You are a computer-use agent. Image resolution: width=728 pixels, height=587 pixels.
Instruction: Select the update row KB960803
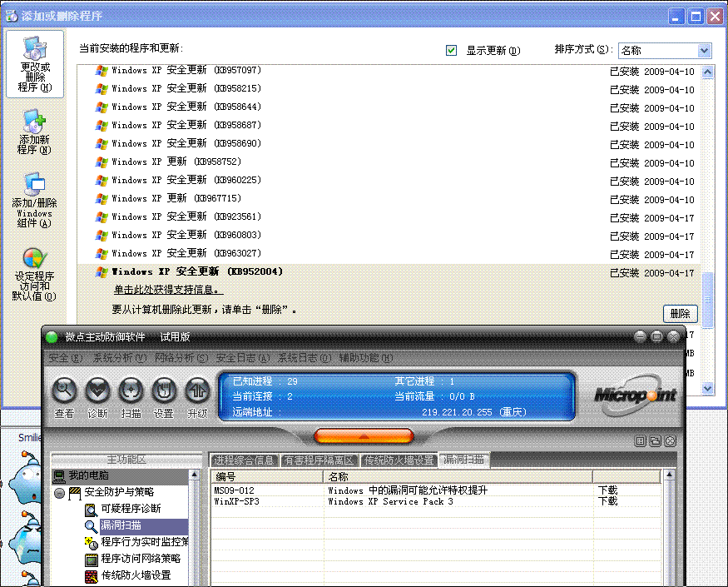389,236
